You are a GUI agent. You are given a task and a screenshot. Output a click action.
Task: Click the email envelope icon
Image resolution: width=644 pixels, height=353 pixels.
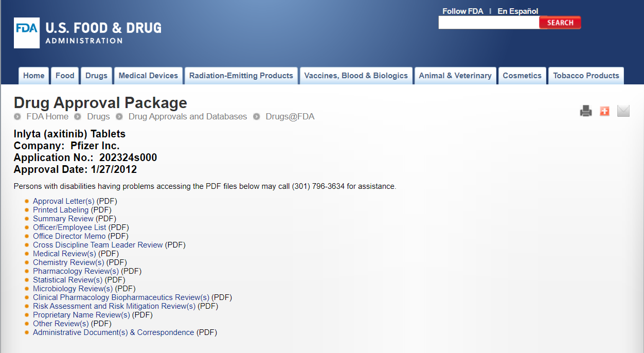coord(623,111)
